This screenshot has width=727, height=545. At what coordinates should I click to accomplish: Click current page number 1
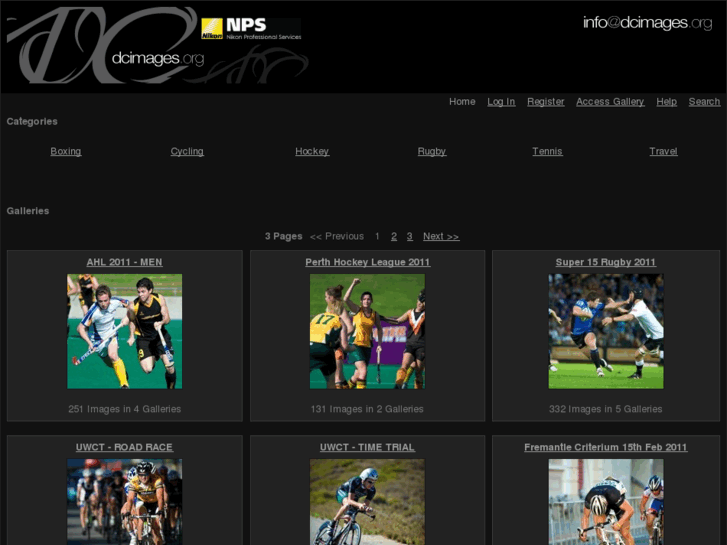[377, 236]
